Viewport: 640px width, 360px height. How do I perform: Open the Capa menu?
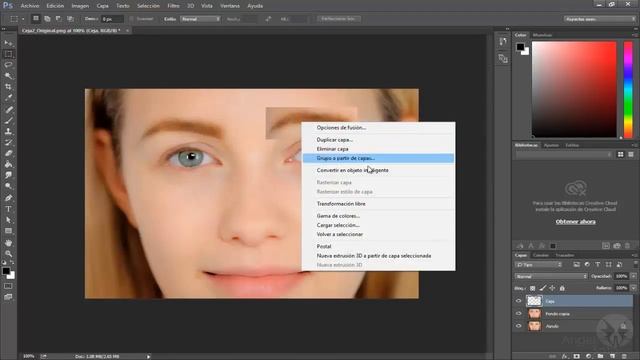(102, 6)
